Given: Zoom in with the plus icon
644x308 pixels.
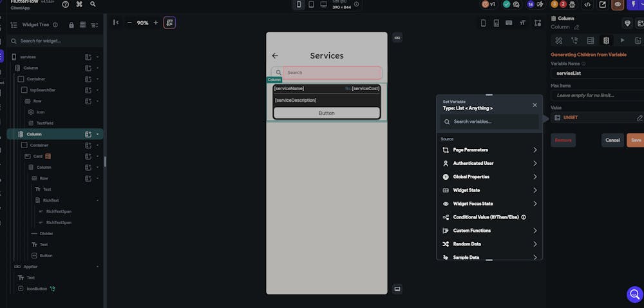Looking at the screenshot, I should pyautogui.click(x=156, y=23).
